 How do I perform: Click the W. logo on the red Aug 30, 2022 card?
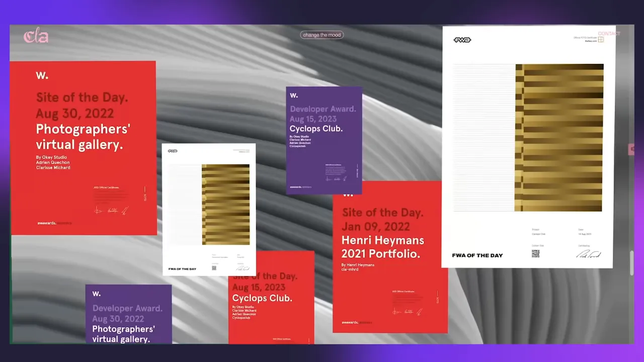pos(42,75)
